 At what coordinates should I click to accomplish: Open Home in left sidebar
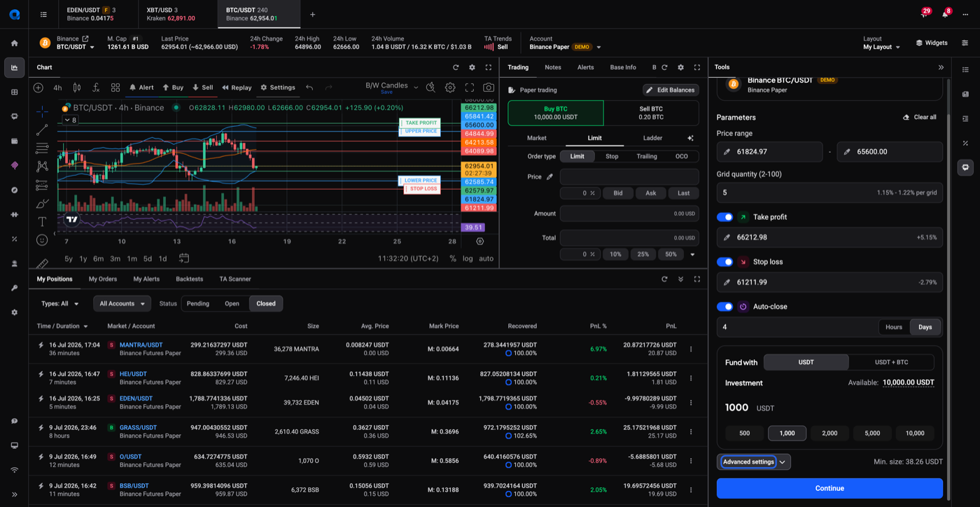pos(14,43)
